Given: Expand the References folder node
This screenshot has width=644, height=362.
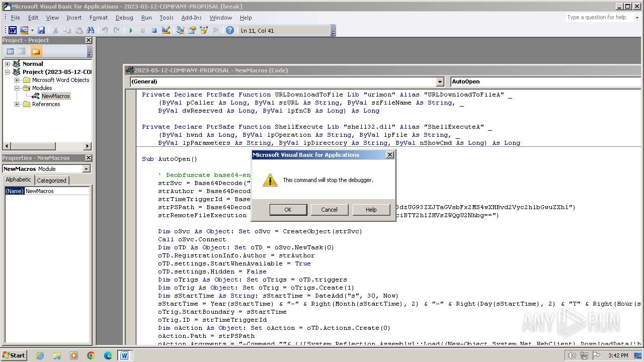Looking at the screenshot, I should pyautogui.click(x=17, y=104).
